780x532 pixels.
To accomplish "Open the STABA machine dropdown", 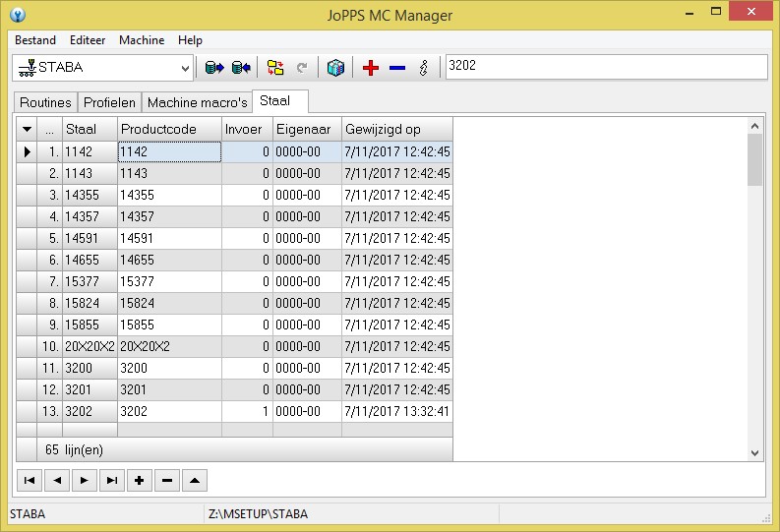I will tap(185, 68).
